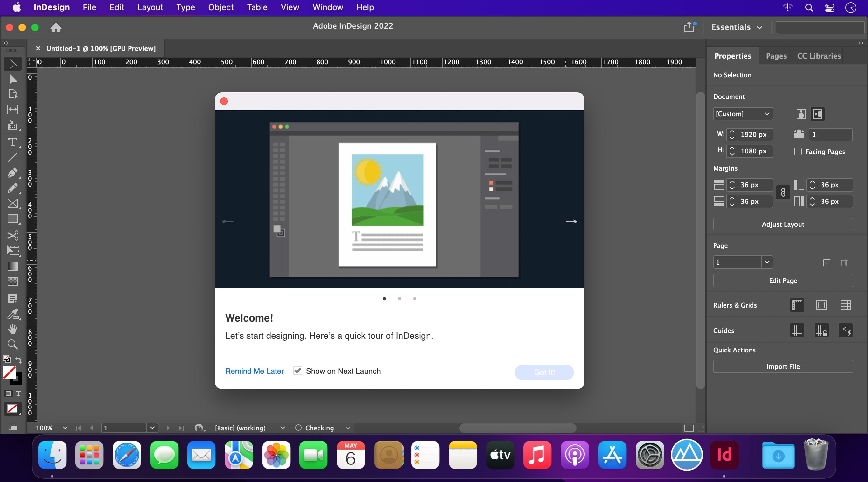Open the [Custom] page size dropdown
Screen dimensions: 868x482
(x=743, y=114)
